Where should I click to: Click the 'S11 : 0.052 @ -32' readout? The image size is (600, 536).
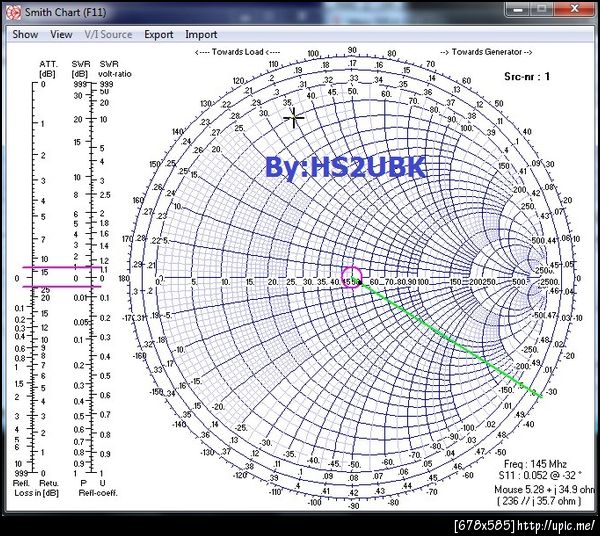point(540,476)
